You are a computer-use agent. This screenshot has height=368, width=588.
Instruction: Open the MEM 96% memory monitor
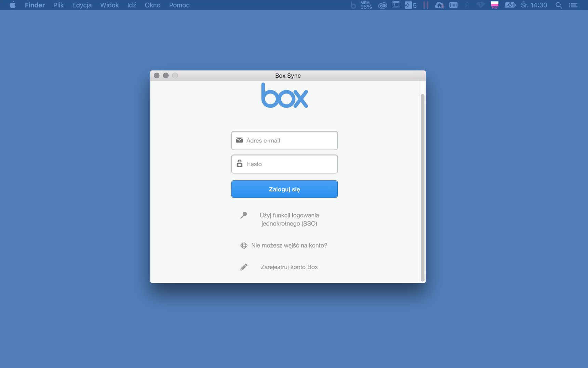click(366, 5)
